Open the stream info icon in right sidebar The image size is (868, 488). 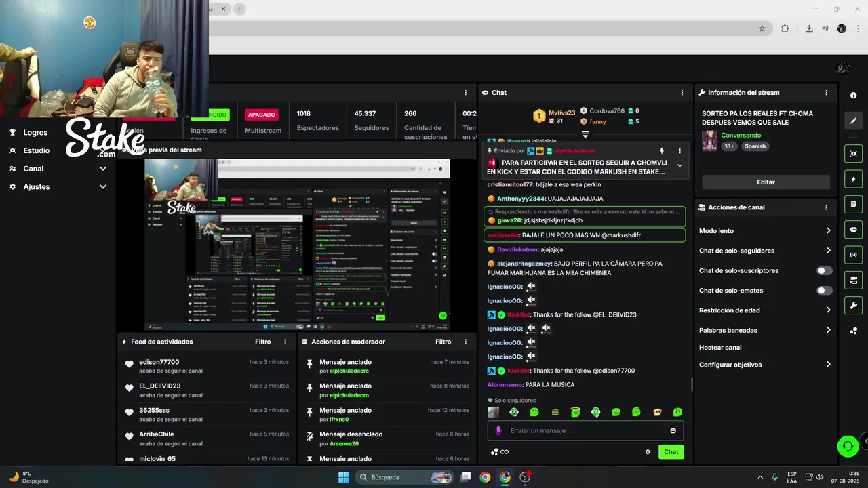tap(853, 96)
